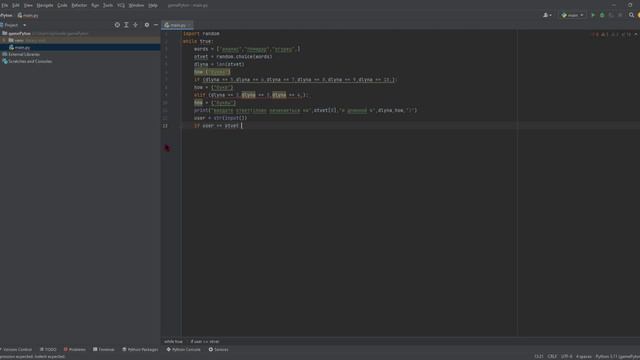The image size is (640, 360).
Task: Click the Debug bug icon
Action: coord(602,15)
